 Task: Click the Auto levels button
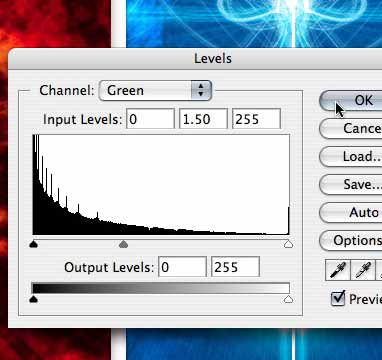click(x=351, y=212)
